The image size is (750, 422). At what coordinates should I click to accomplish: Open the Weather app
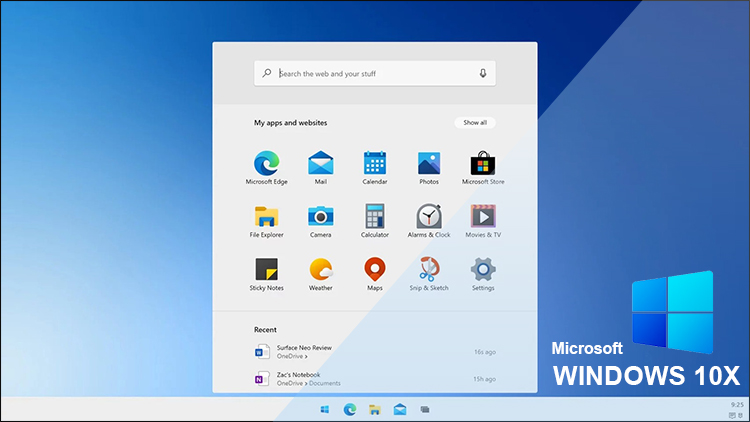point(320,274)
